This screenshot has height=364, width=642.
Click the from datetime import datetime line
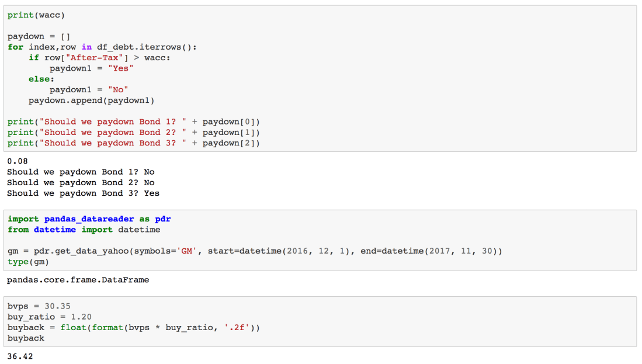[84, 230]
